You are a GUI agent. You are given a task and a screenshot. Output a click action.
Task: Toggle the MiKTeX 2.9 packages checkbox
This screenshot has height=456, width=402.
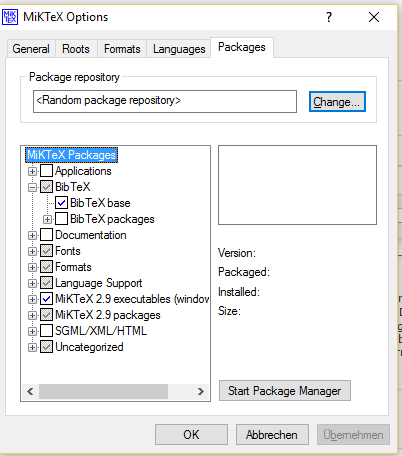pyautogui.click(x=46, y=315)
